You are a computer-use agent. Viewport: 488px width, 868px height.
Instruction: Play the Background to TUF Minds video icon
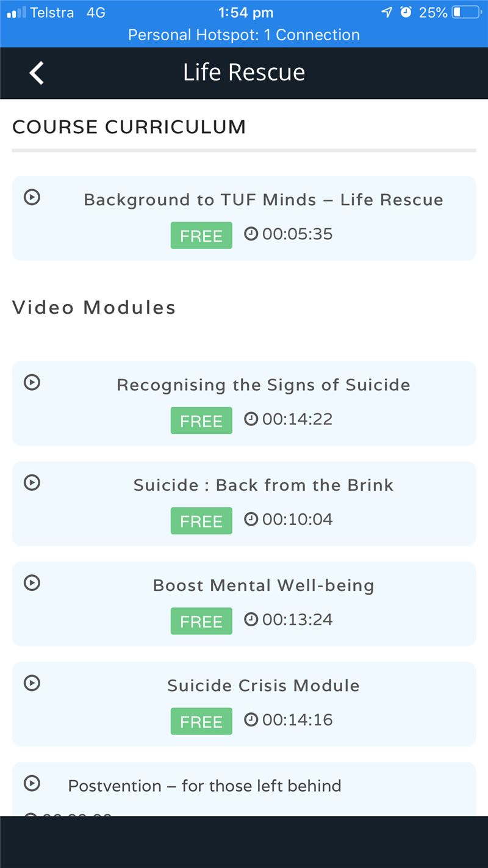[32, 197]
